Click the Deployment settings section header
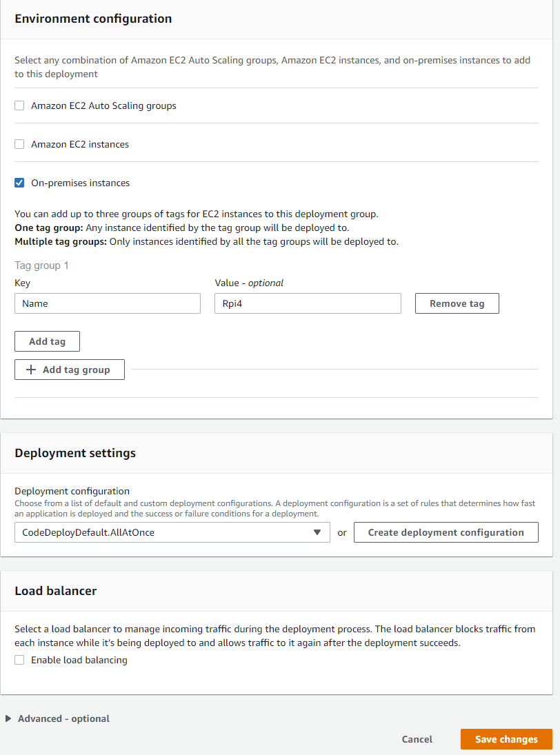 [x=75, y=453]
